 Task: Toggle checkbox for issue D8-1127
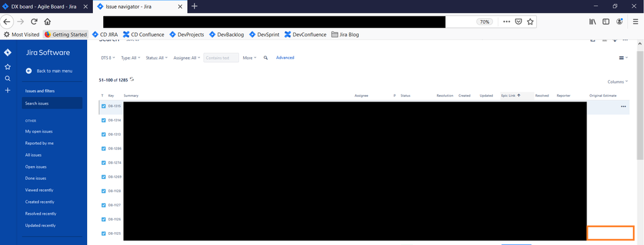coord(103,205)
